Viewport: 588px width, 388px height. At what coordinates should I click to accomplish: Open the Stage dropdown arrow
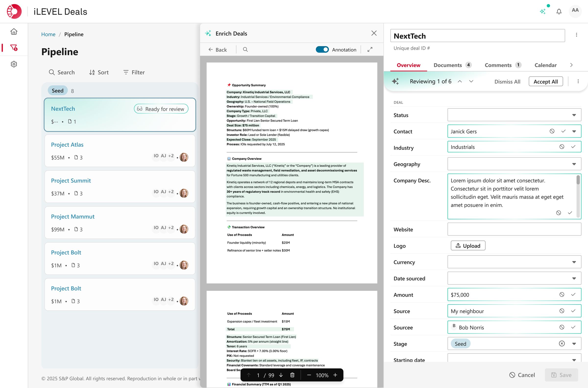[574, 344]
